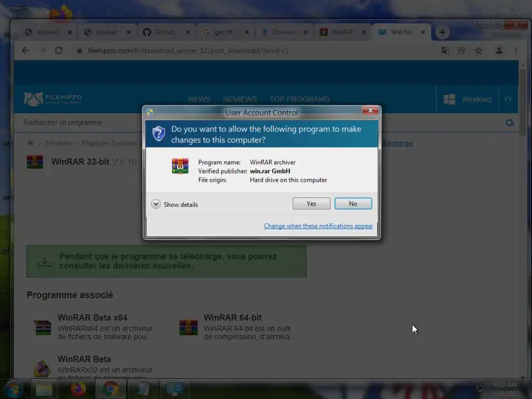Reload the filehippo page

[59, 50]
